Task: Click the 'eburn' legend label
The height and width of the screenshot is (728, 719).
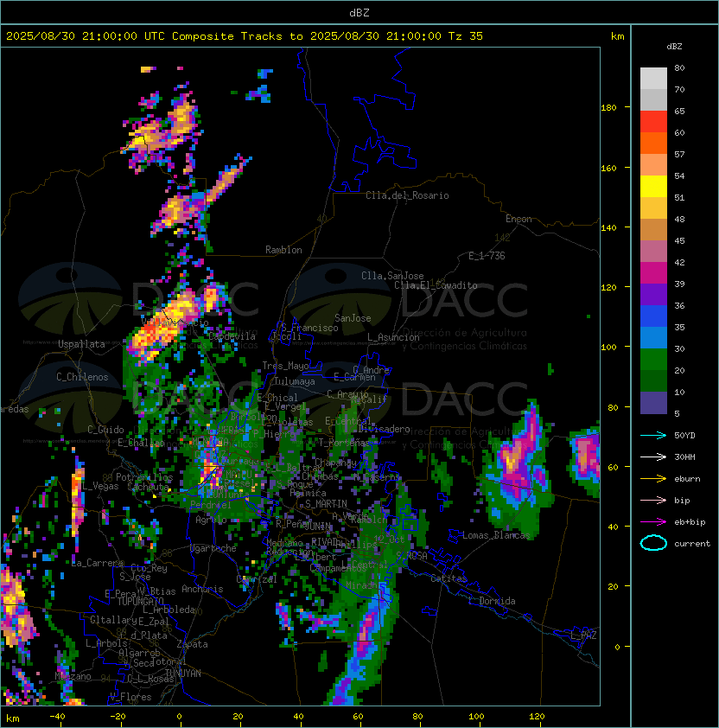Action: point(687,479)
